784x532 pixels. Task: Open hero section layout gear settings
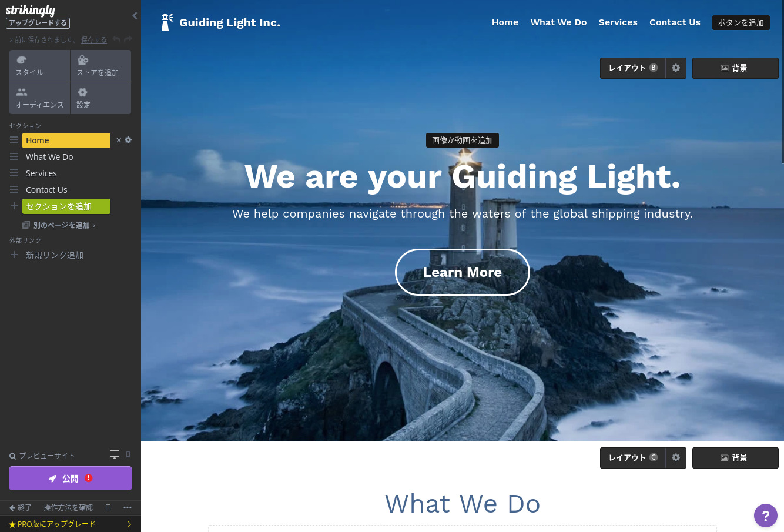[676, 68]
